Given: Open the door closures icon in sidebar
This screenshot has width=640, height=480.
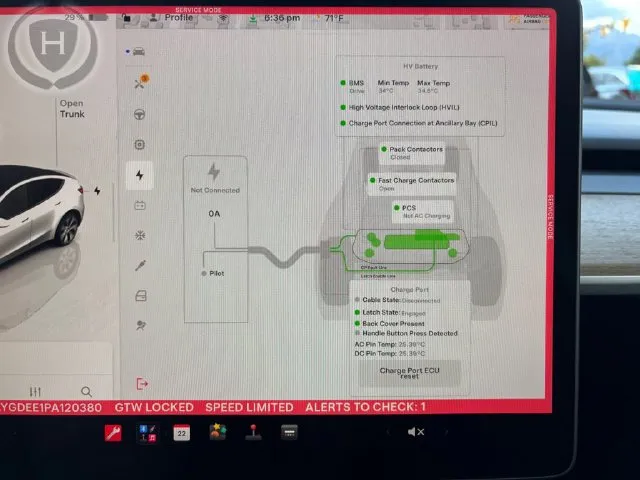Looking at the screenshot, I should (x=141, y=296).
